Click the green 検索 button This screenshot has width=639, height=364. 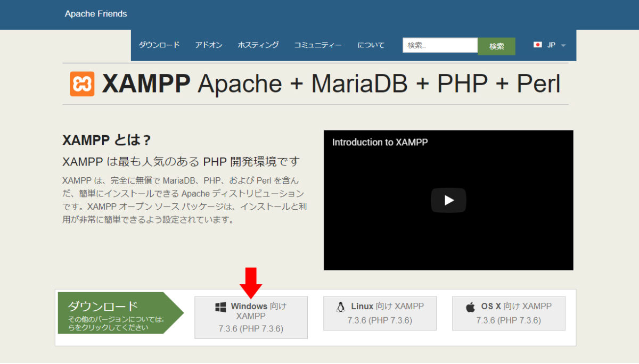coord(497,46)
